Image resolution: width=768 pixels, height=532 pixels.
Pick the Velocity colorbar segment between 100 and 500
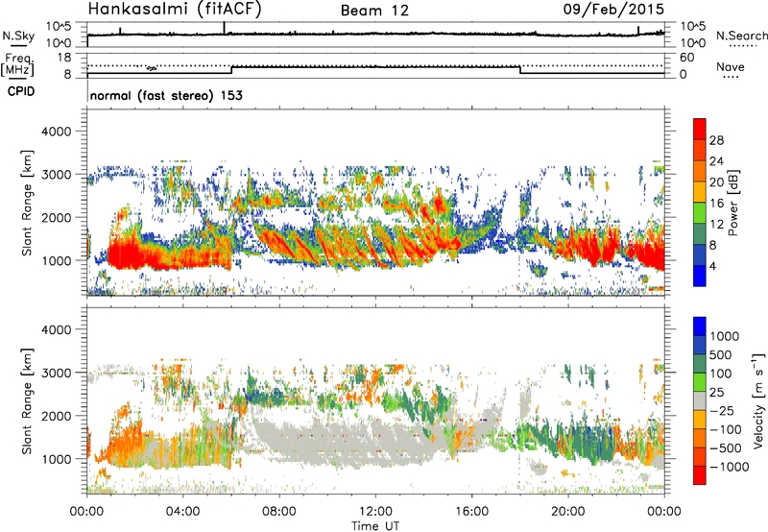coord(700,364)
